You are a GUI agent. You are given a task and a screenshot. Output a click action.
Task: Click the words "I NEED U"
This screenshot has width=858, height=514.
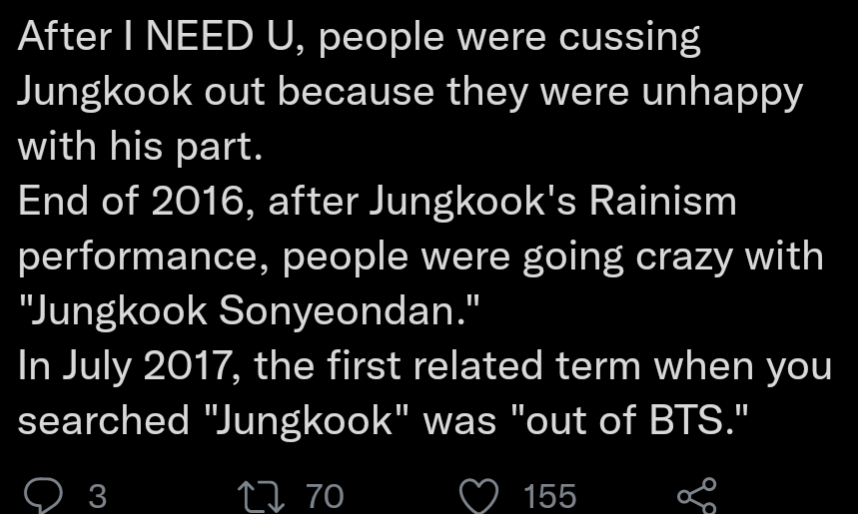pyautogui.click(x=207, y=38)
